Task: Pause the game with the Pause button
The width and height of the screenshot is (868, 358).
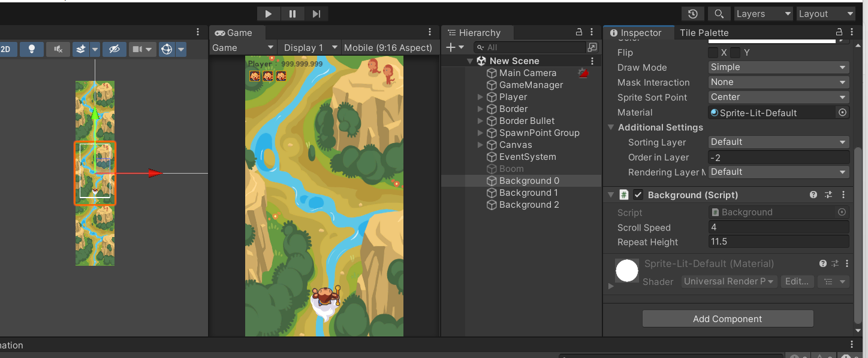Action: (293, 14)
